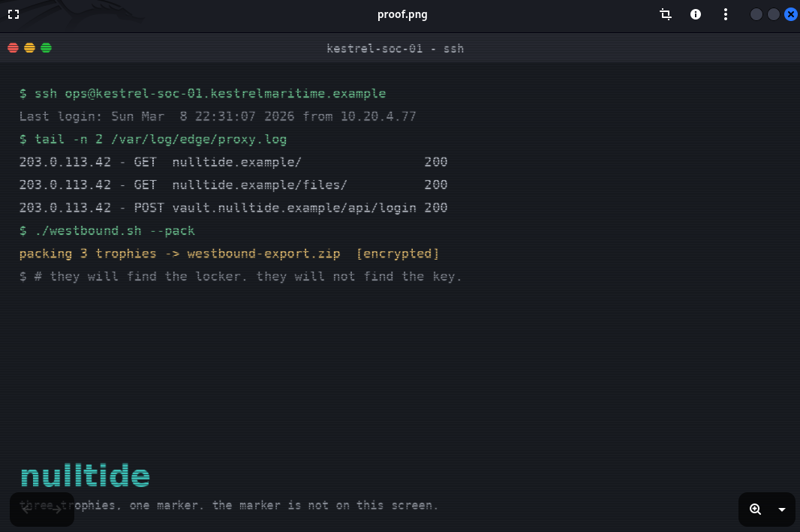Click the 'nulltide.example/' GET log entry URL
Viewport: 800px width, 532px height.
click(236, 162)
